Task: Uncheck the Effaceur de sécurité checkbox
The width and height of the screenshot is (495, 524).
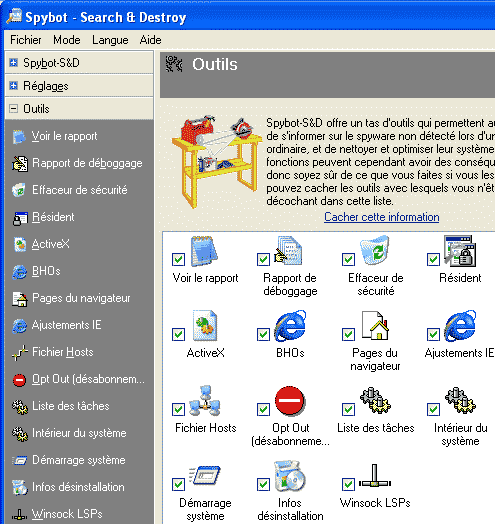Action: tap(348, 259)
